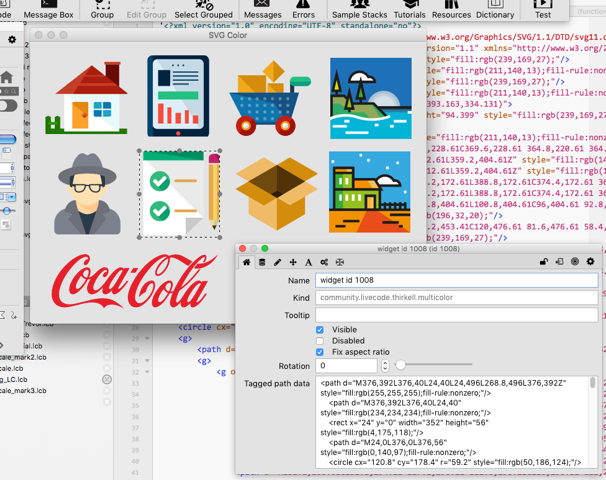This screenshot has height=480, width=606.
Task: Open the pencil icon tab in inspector
Action: [277, 262]
